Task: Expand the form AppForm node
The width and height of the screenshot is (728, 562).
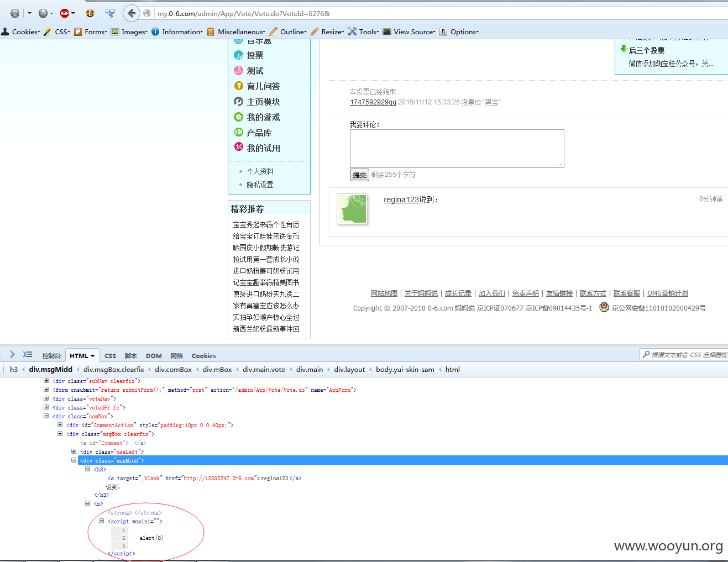Action: point(46,390)
